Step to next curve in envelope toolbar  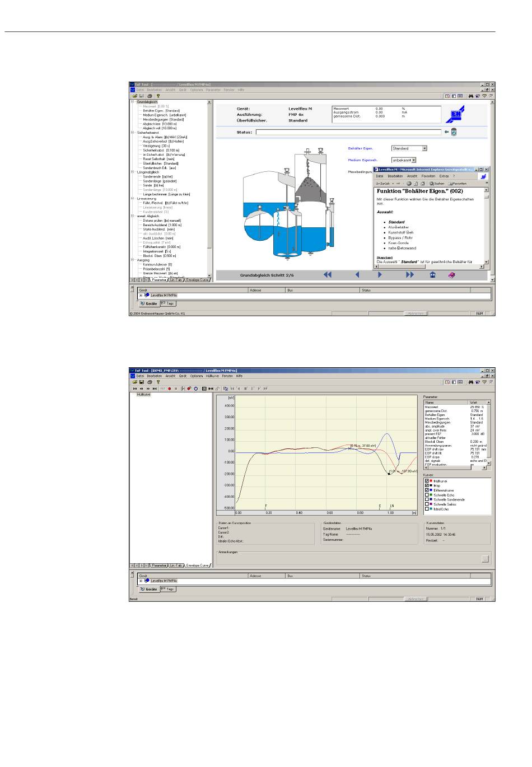148,388
